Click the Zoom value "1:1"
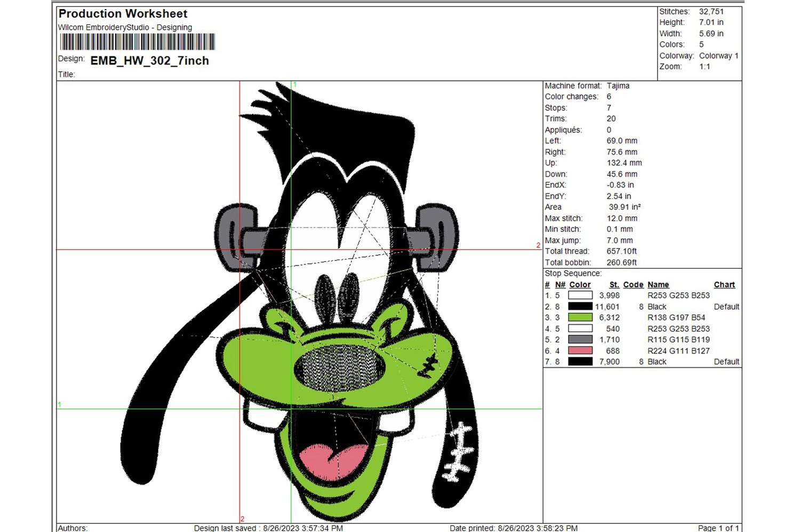Viewport: 800px width, 532px height. (705, 67)
